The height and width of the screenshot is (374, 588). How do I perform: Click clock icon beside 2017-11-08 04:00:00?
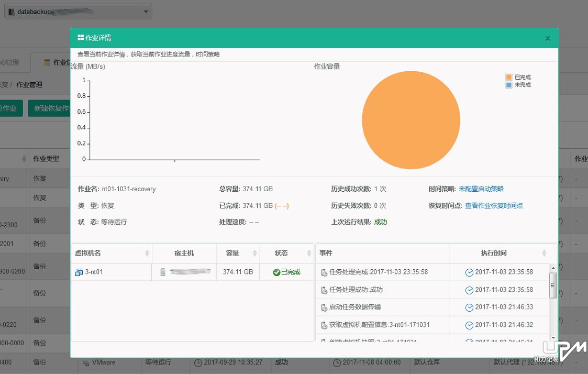pos(337,363)
